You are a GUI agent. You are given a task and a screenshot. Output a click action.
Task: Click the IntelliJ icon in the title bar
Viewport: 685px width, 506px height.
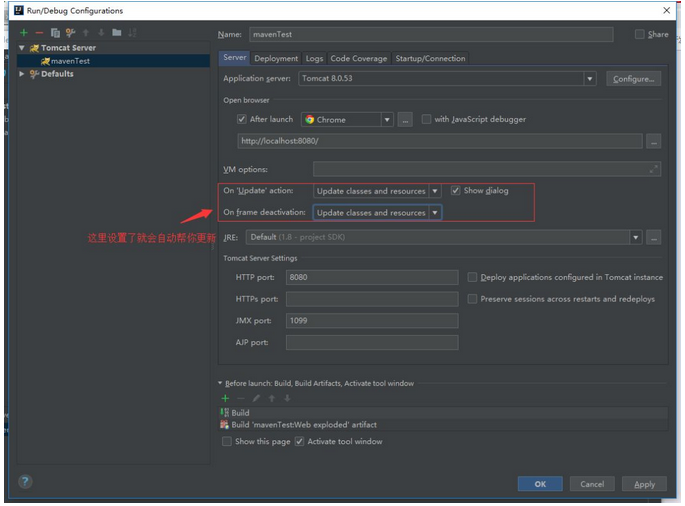point(19,10)
